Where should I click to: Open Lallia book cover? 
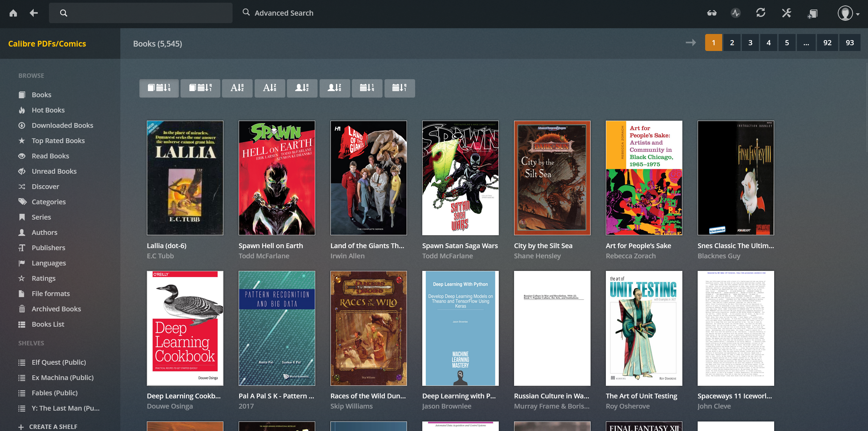click(x=185, y=178)
